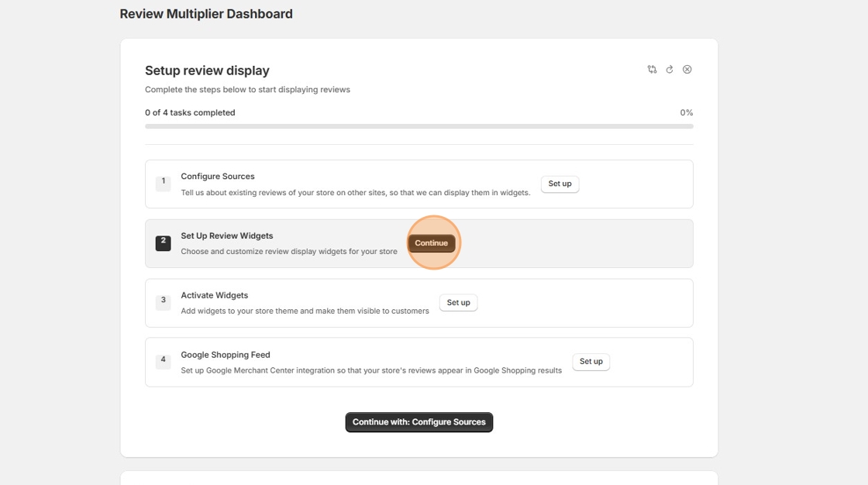Click the circular refresh arrow icon
The width and height of the screenshot is (868, 485).
click(670, 69)
